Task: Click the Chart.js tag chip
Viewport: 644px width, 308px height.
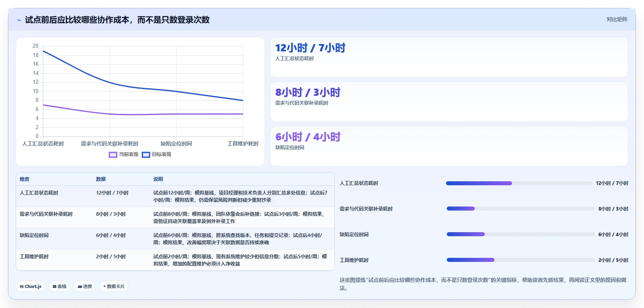Action: point(30,286)
